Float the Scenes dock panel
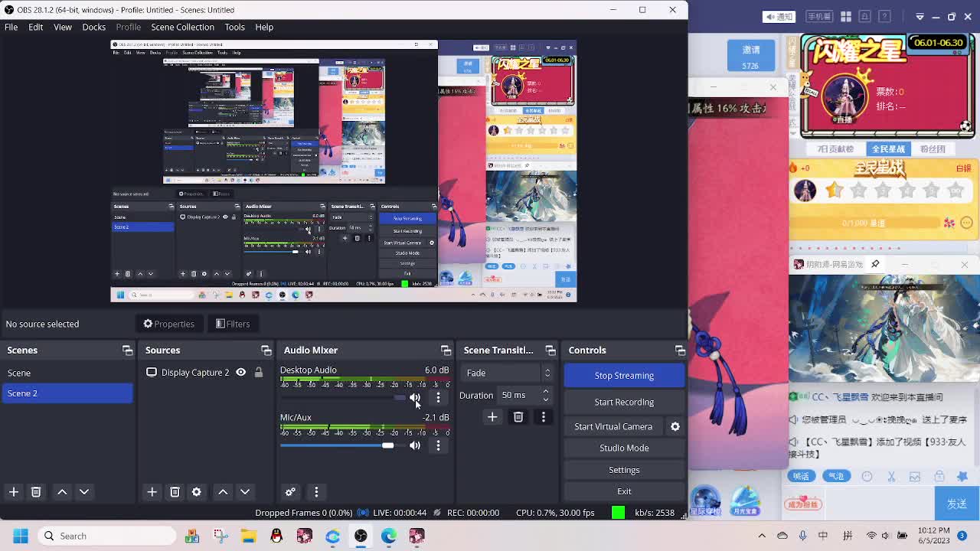Image resolution: width=980 pixels, height=551 pixels. click(127, 350)
